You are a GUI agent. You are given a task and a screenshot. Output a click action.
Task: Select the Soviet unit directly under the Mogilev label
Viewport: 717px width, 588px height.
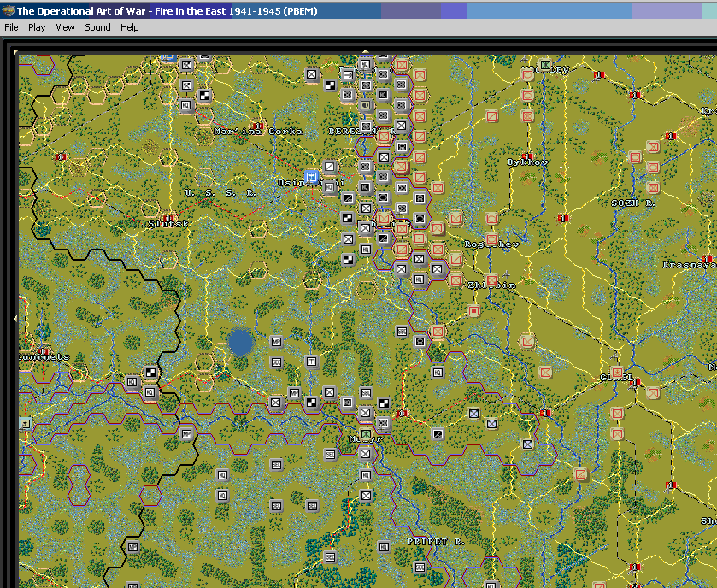pos(527,75)
